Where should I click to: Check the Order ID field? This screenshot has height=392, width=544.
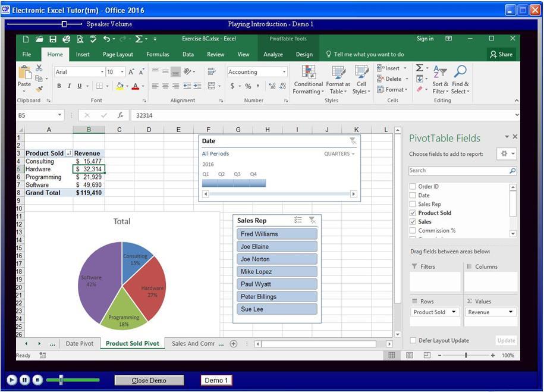413,186
